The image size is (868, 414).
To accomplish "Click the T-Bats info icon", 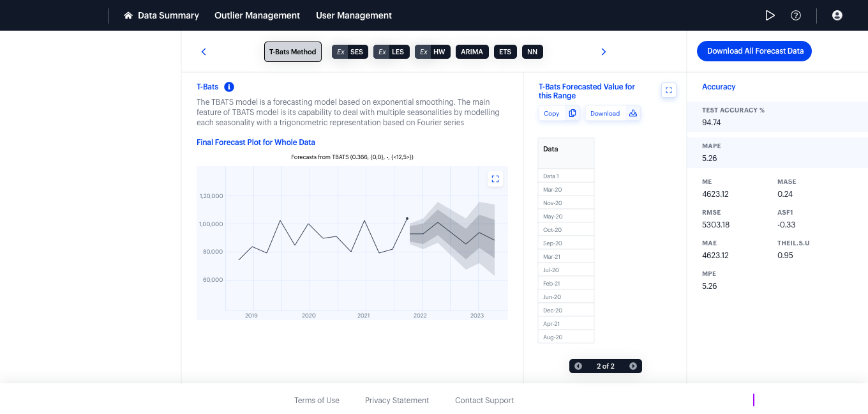I will 229,87.
